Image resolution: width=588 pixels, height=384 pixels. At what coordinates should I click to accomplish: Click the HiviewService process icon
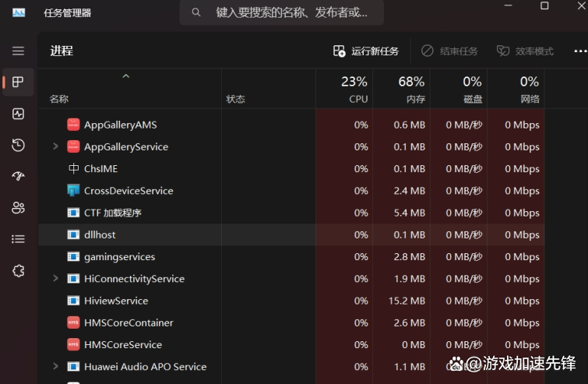73,301
